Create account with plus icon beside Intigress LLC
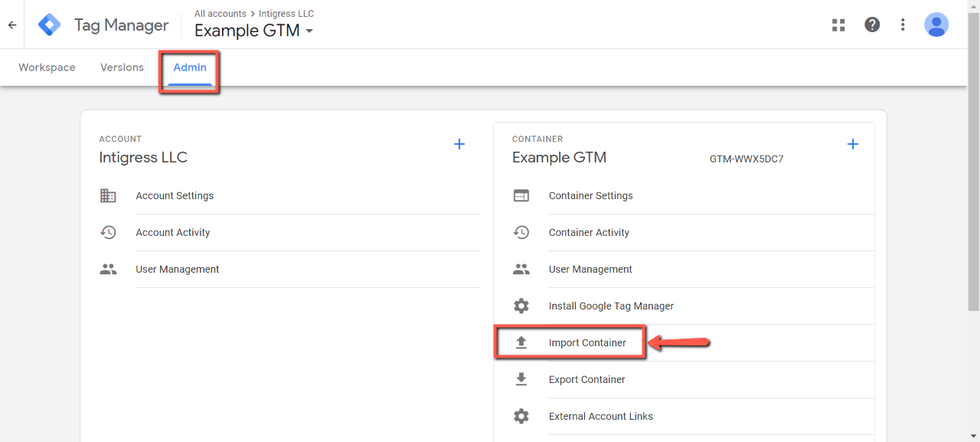 [459, 144]
